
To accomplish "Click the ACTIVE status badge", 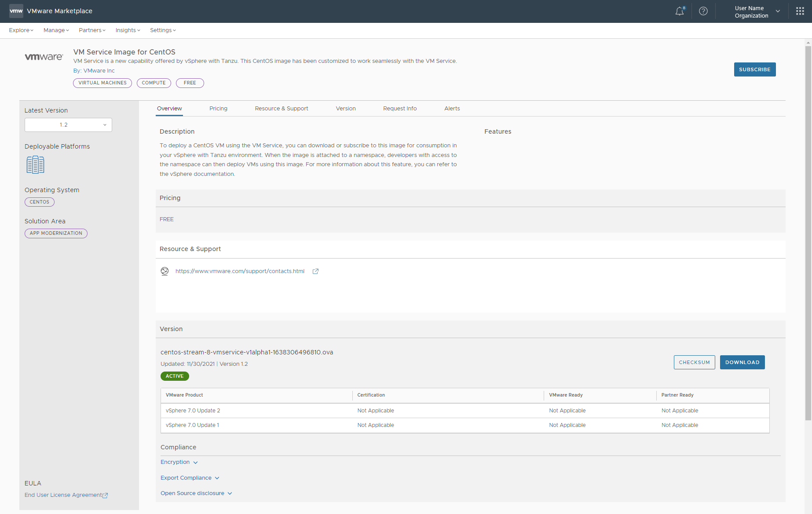I will coord(175,376).
